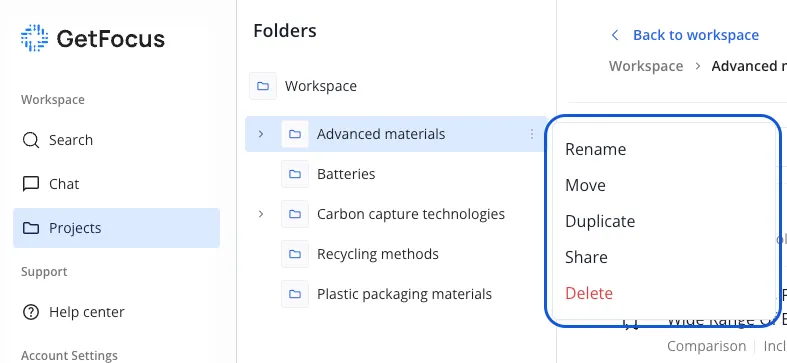This screenshot has height=363, width=787.
Task: Click the Carbon capture technologies folder icon
Action: click(x=295, y=214)
